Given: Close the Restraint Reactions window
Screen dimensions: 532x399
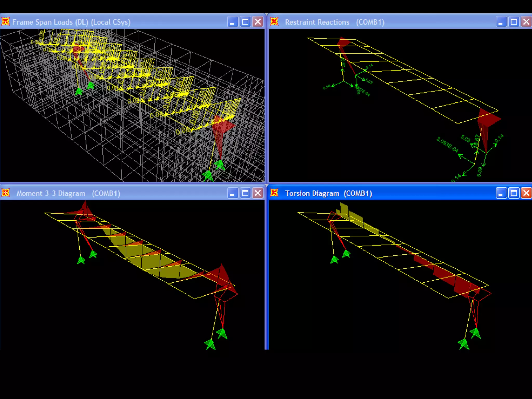Looking at the screenshot, I should [526, 22].
